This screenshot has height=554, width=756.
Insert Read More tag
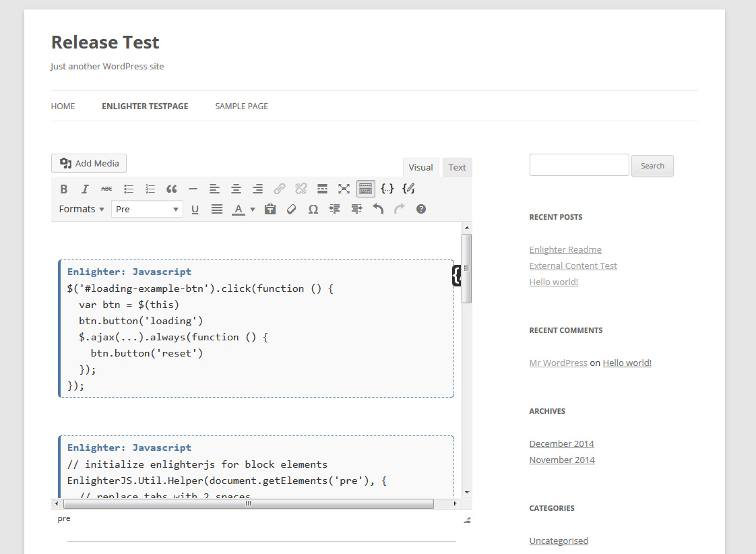pos(322,189)
